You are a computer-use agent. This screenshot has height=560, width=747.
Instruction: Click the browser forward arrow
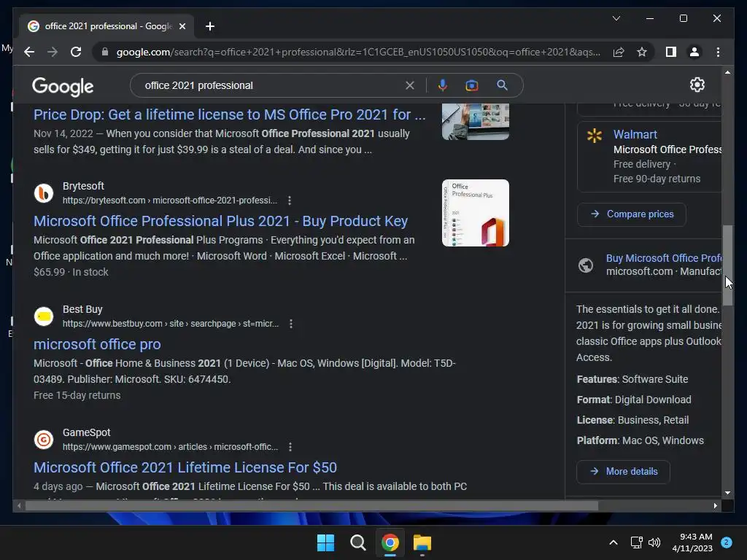point(53,52)
